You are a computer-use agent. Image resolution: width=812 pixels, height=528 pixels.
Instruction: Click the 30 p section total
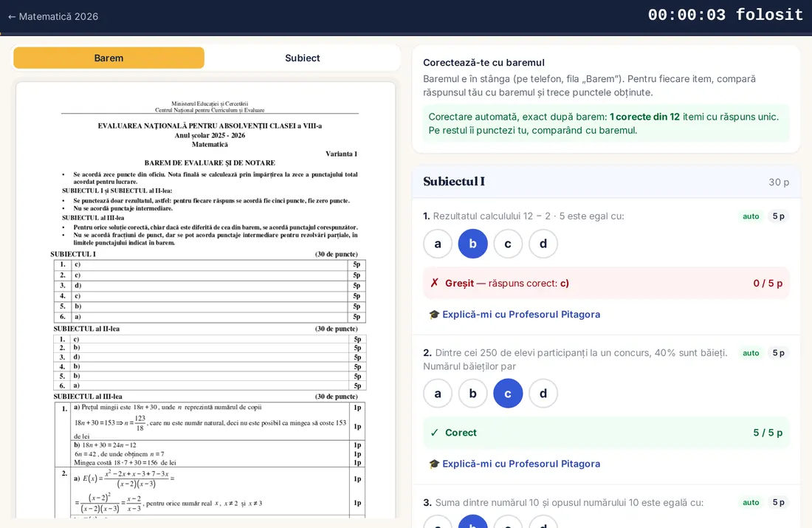[x=779, y=182]
